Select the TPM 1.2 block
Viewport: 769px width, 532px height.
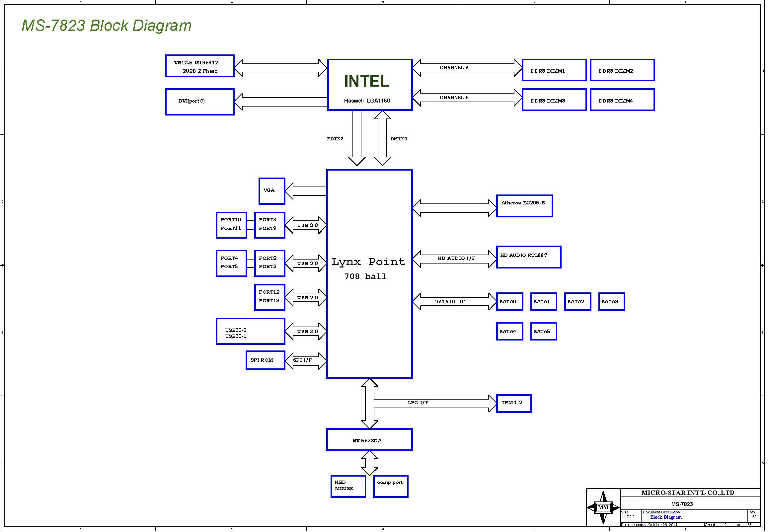tap(514, 404)
